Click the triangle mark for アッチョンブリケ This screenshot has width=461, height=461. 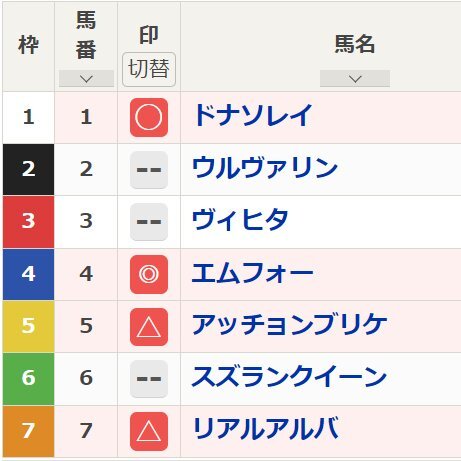coord(149,327)
